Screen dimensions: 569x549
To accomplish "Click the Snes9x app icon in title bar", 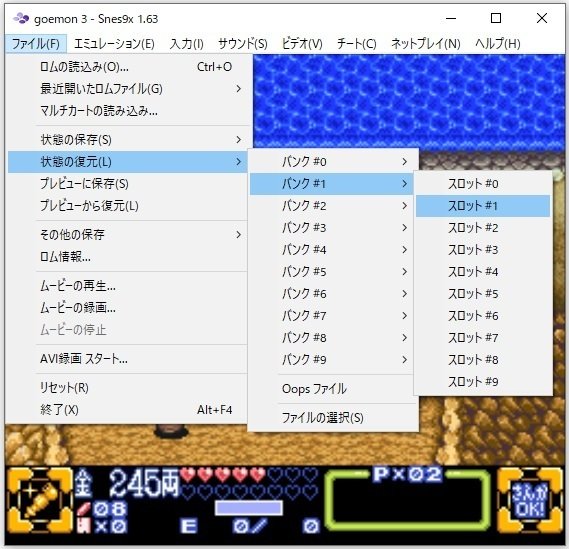I will click(21, 18).
